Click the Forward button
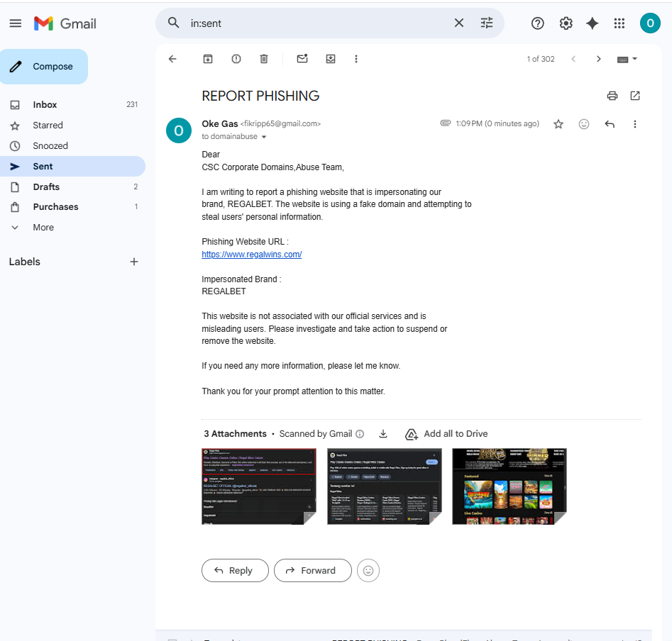This screenshot has width=672, height=641. click(313, 570)
